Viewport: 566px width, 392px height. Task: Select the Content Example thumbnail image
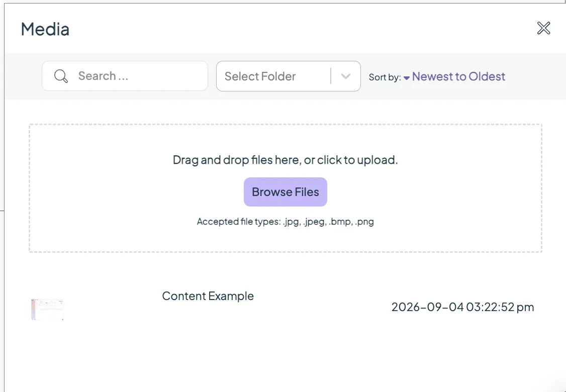[x=47, y=310]
